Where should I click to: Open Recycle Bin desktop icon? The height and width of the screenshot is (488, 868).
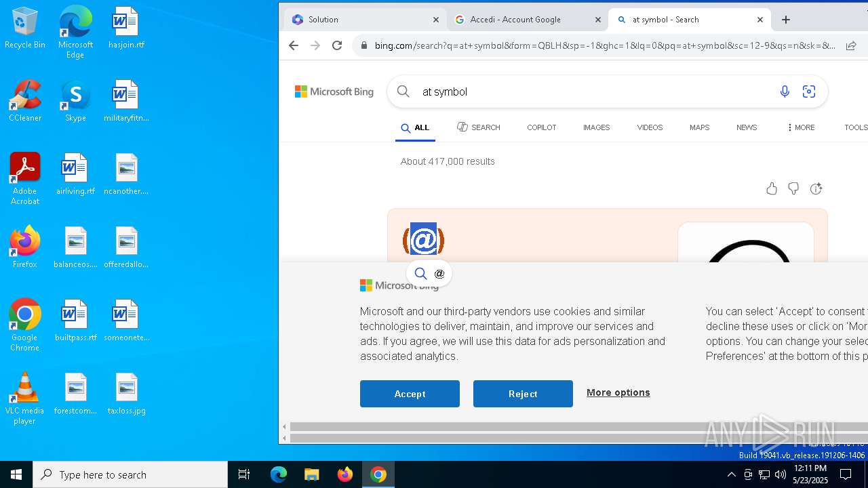(25, 28)
